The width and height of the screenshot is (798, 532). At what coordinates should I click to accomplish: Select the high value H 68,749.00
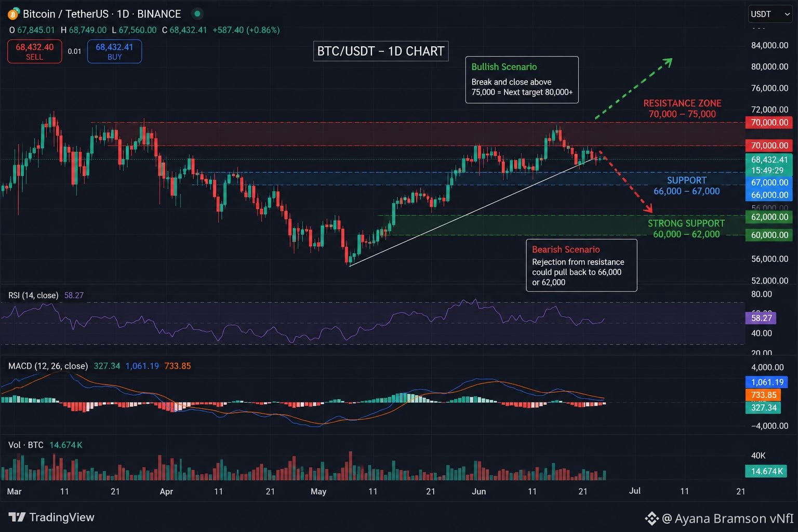(83, 30)
